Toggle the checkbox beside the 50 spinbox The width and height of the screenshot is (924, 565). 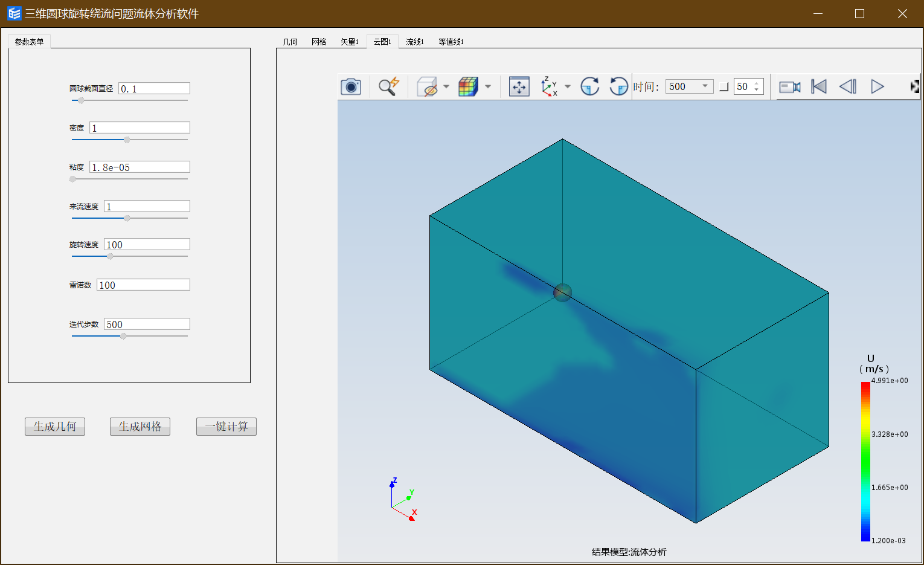click(x=724, y=87)
